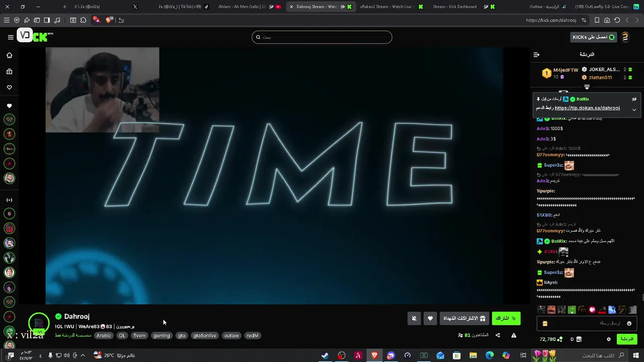644x362 pixels.
Task: Switch to Ahlam - Ah Men Qalbi tab
Action: point(249,7)
